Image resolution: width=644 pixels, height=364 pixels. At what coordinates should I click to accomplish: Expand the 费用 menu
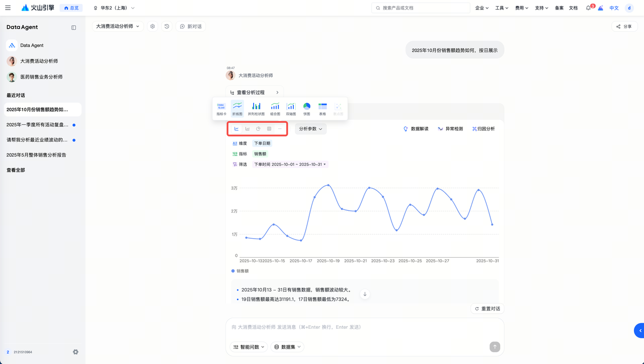[x=522, y=8]
